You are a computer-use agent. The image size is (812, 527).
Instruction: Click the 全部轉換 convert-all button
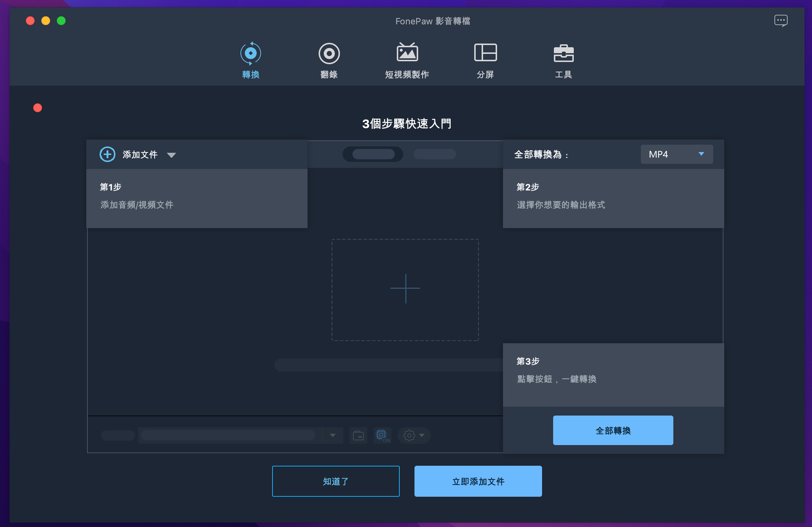coord(613,430)
